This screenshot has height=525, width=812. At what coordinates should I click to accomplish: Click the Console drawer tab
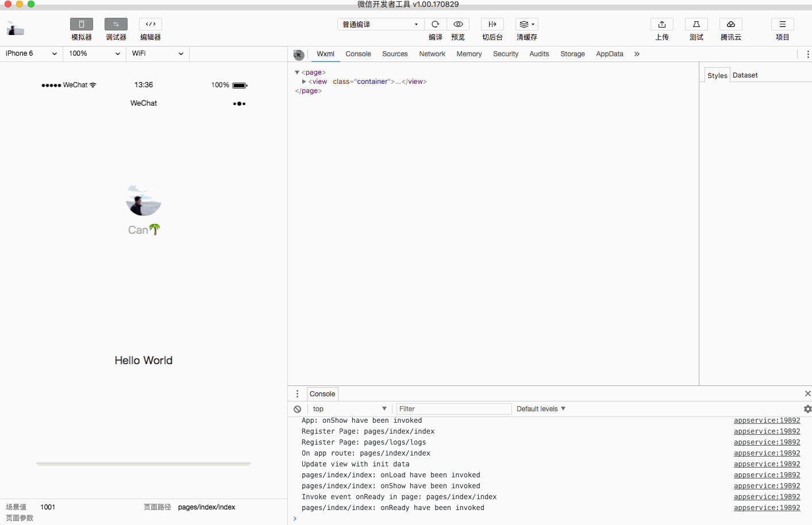(322, 394)
